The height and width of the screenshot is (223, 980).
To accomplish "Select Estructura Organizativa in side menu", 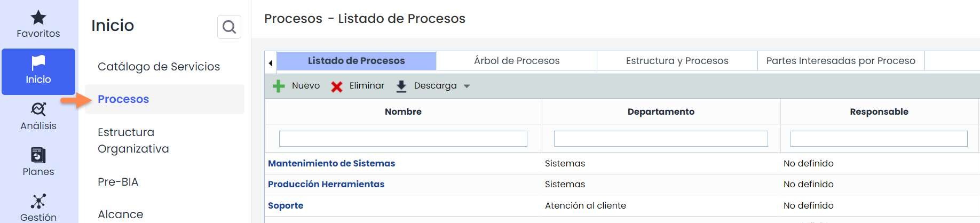I will [133, 140].
